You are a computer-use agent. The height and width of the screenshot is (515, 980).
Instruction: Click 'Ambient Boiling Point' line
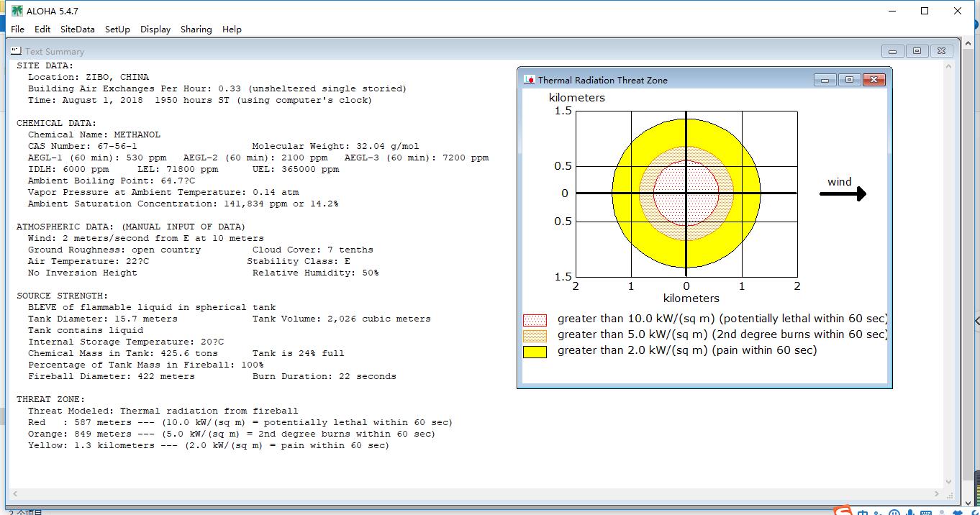[112, 181]
